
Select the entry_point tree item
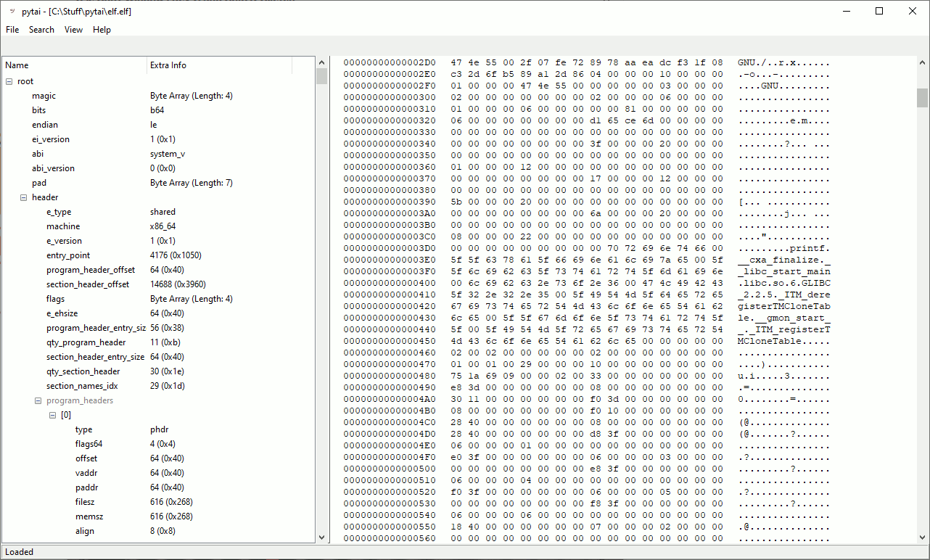pos(68,255)
